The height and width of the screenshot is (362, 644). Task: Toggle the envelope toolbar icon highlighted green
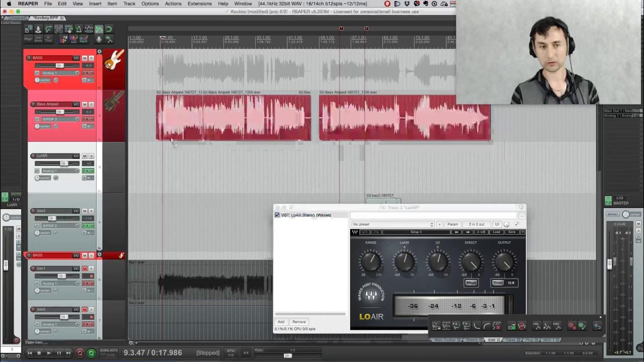pos(99,29)
